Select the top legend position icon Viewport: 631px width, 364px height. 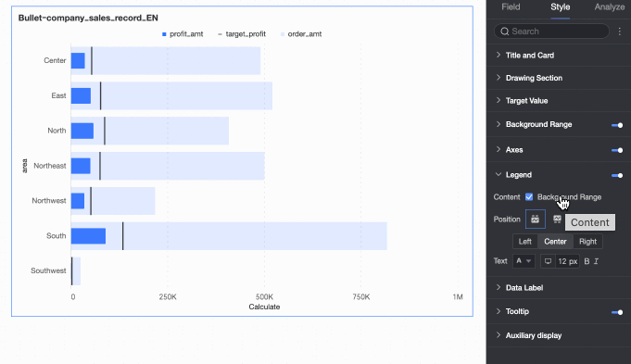(x=536, y=220)
